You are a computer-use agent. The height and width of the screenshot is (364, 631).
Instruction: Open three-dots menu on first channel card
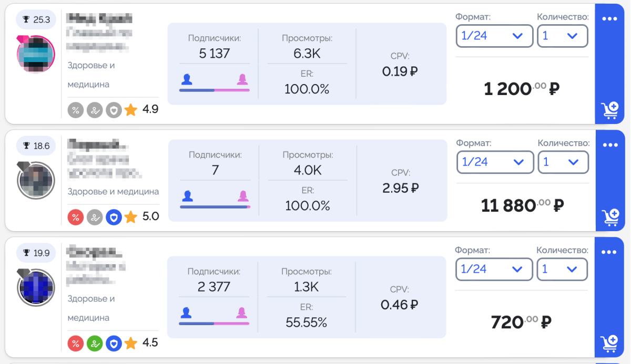[609, 19]
